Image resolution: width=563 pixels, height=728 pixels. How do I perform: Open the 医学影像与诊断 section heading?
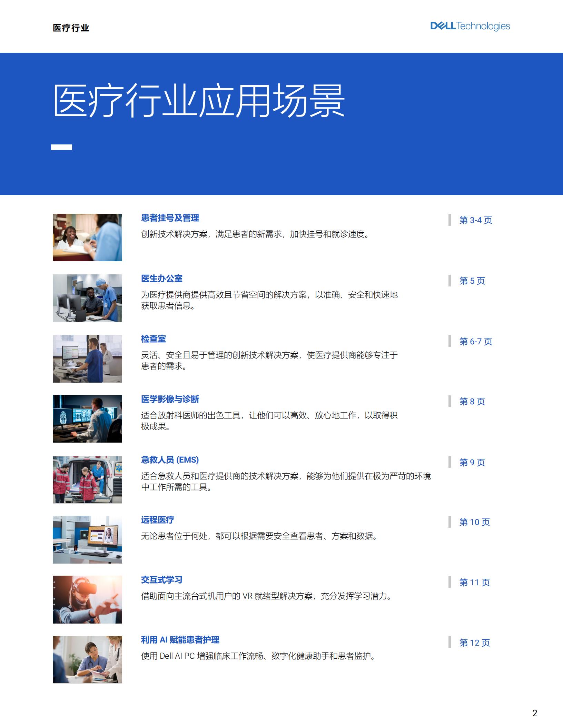[170, 399]
